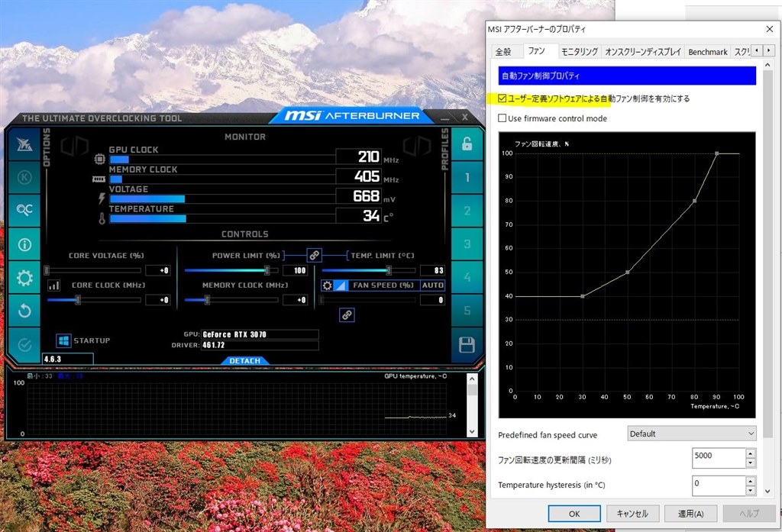Image resolution: width=782 pixels, height=532 pixels.
Task: Increase fan speed update interval spinner
Action: click(x=750, y=453)
